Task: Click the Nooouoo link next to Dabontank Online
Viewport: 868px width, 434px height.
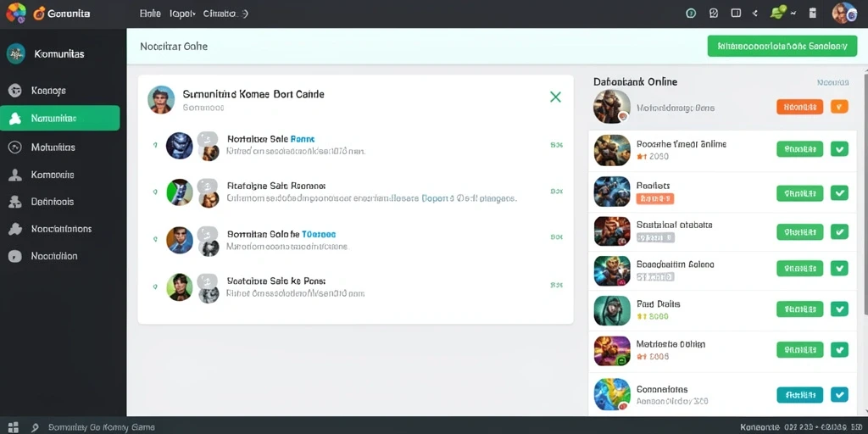Action: [832, 82]
